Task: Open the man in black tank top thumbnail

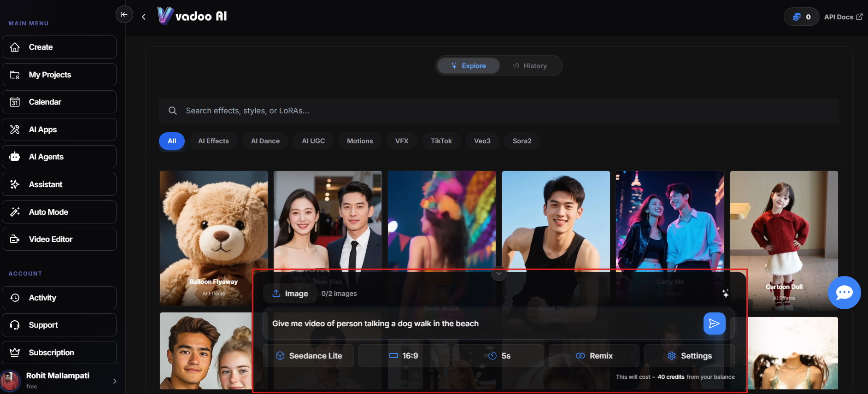Action: tap(556, 220)
